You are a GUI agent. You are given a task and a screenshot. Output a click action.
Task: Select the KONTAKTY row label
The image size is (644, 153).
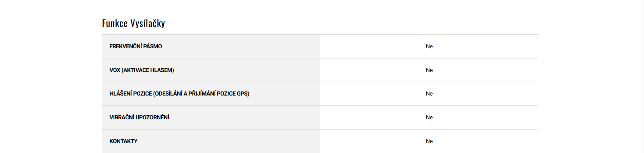(x=123, y=141)
